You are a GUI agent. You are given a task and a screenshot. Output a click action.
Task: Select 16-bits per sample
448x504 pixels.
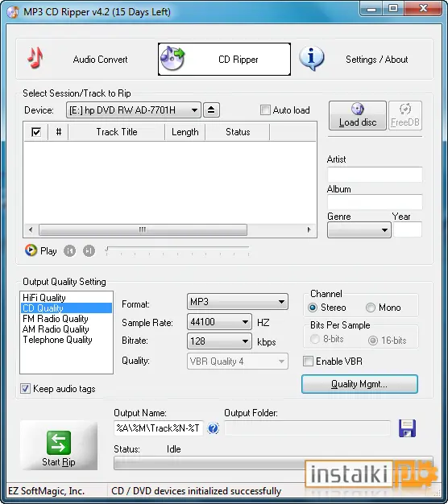pos(373,340)
